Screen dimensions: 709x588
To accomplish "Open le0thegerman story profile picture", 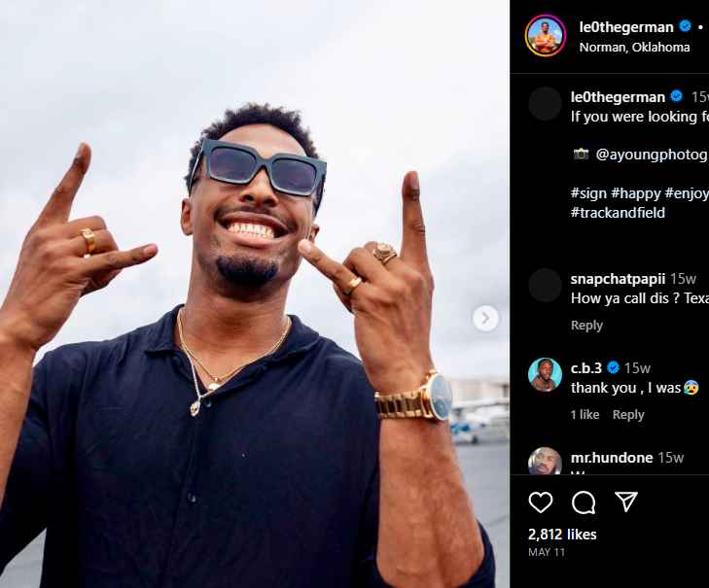I will pos(546,36).
